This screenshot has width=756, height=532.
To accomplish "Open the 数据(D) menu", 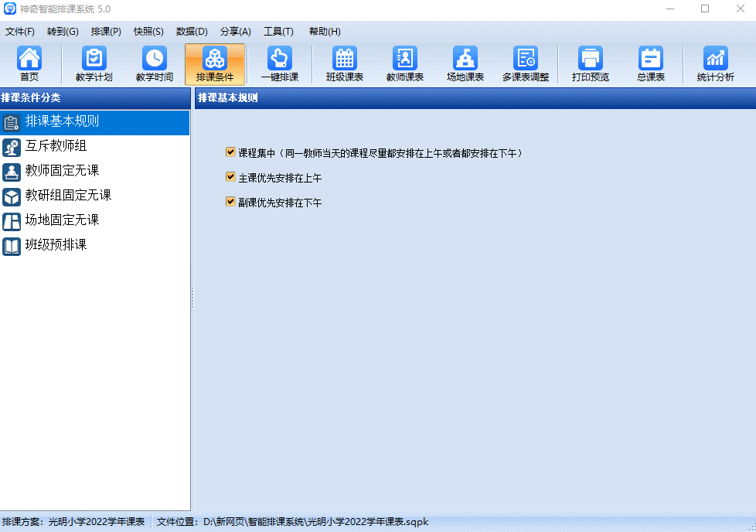I will (x=192, y=32).
